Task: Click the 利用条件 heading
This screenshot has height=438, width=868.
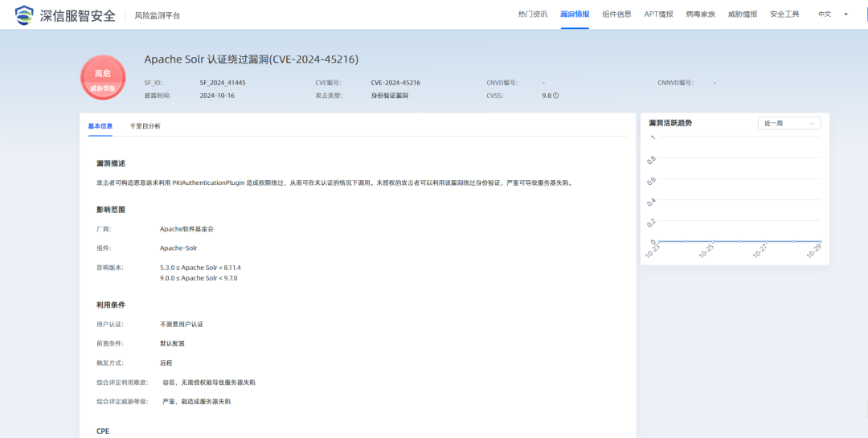Action: pos(111,305)
